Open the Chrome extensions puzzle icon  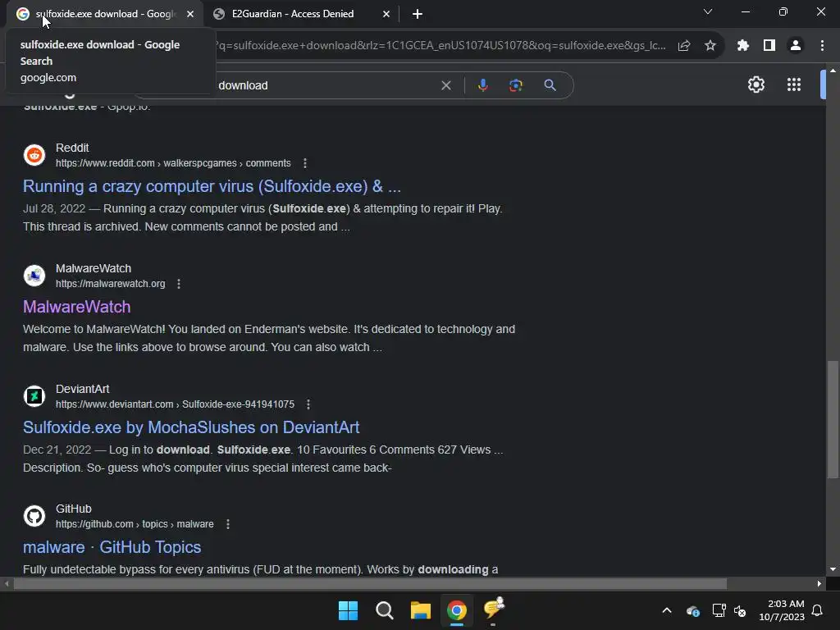[742, 46]
